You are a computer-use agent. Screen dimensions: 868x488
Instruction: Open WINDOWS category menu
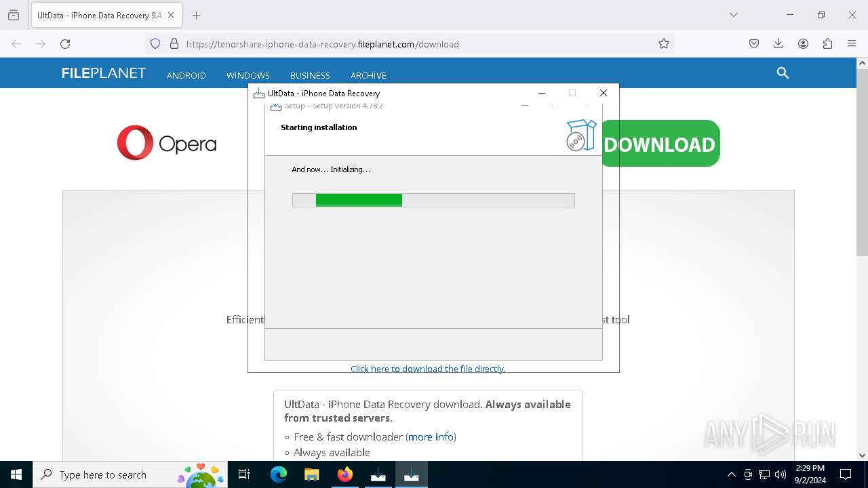[248, 75]
